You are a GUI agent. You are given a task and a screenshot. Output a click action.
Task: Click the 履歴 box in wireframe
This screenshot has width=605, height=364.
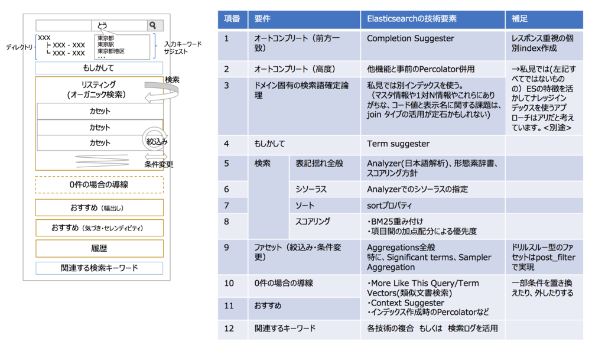coord(99,249)
